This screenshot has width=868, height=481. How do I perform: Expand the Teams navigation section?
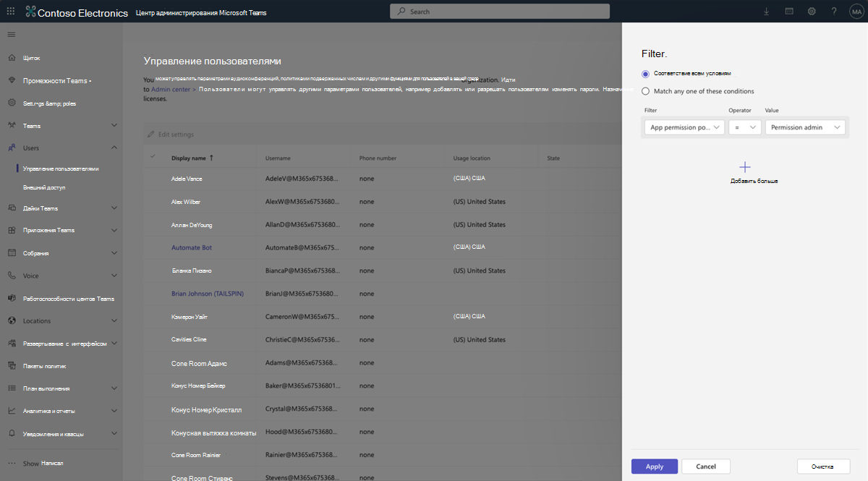pyautogui.click(x=114, y=126)
